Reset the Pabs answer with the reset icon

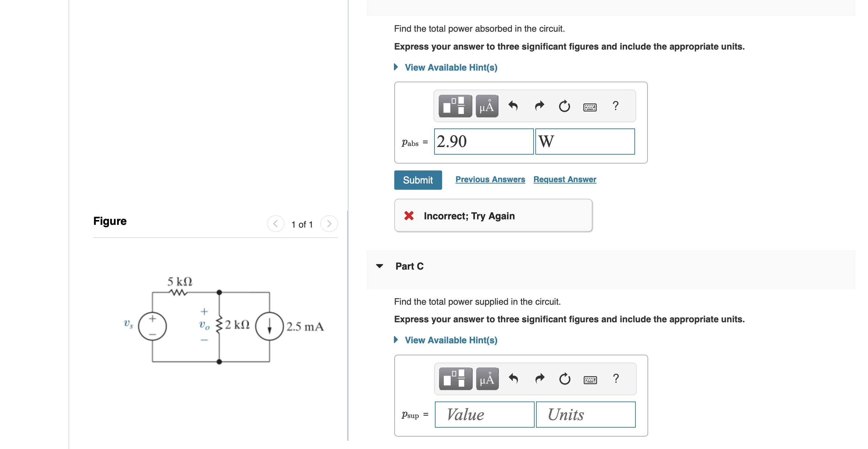pos(564,106)
